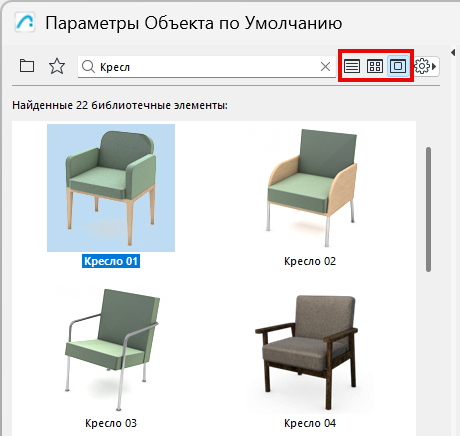This screenshot has height=436, width=460.
Task: Show favorites with the star icon
Action: [x=57, y=66]
